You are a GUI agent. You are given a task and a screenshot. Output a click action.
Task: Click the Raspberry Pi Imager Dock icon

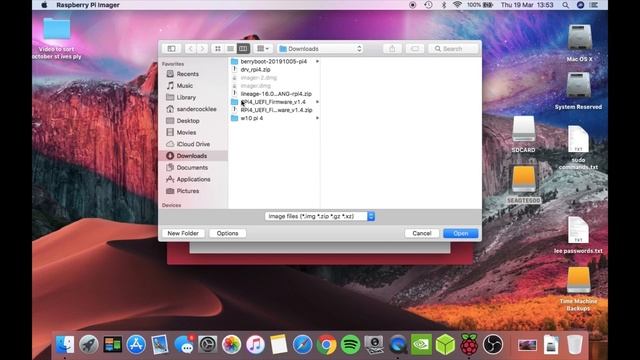pos(469,344)
